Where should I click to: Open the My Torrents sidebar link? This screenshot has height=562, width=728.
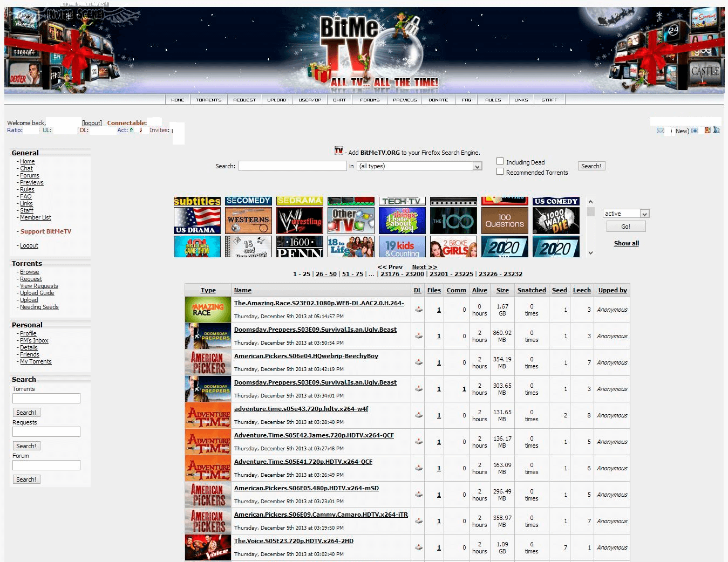tap(36, 361)
